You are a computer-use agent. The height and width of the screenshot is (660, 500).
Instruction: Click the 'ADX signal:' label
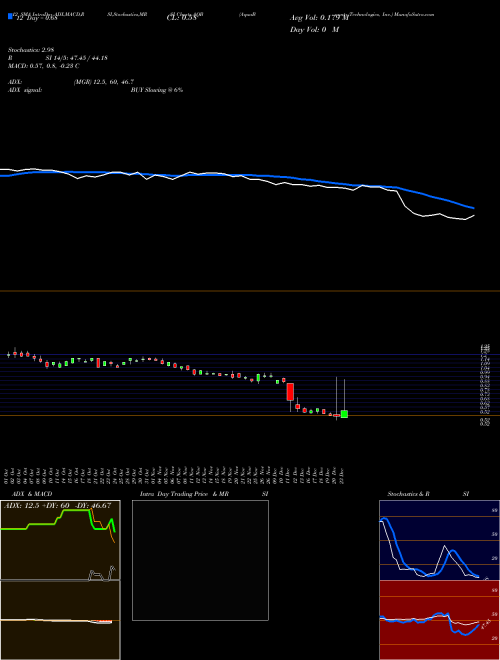(x=25, y=90)
